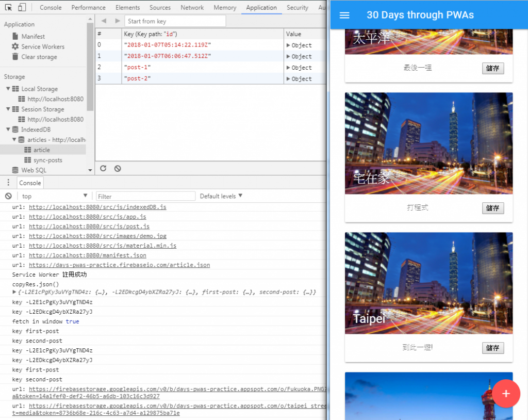
Task: Click the 儲存 button on 打程式 card
Action: pos(492,208)
